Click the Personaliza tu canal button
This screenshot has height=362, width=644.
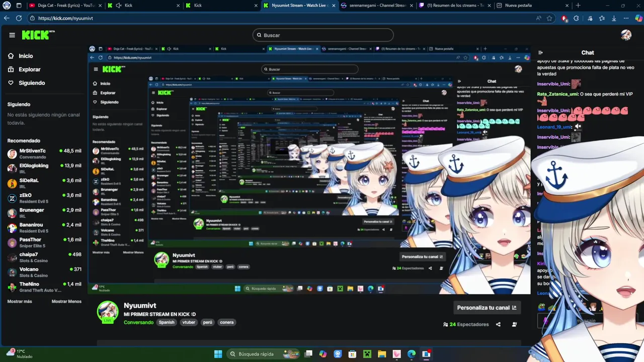pyautogui.click(x=487, y=308)
